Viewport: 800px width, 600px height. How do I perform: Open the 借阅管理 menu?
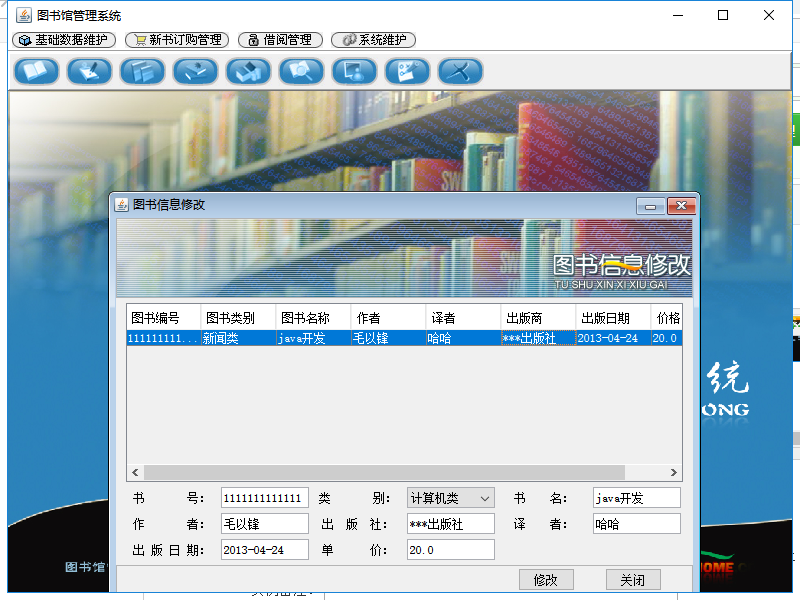coord(281,40)
